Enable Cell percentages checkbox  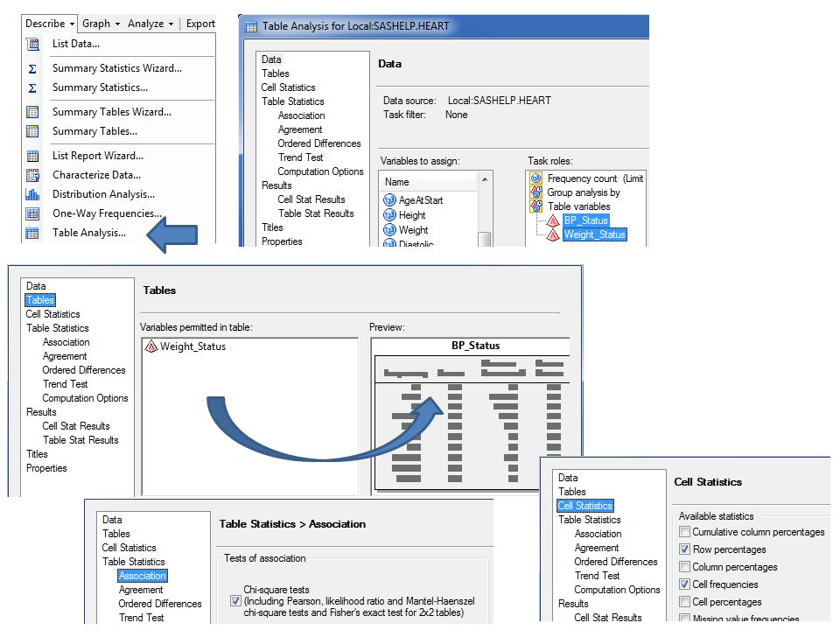tap(684, 602)
